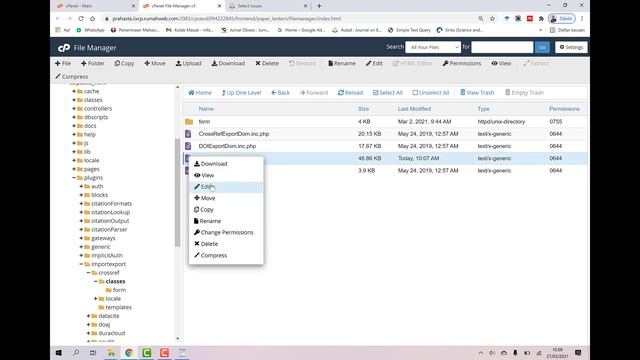Viewport: 640px width, 360px height.
Task: Select CrossRefExportDom.inc.php file
Action: coord(233,134)
